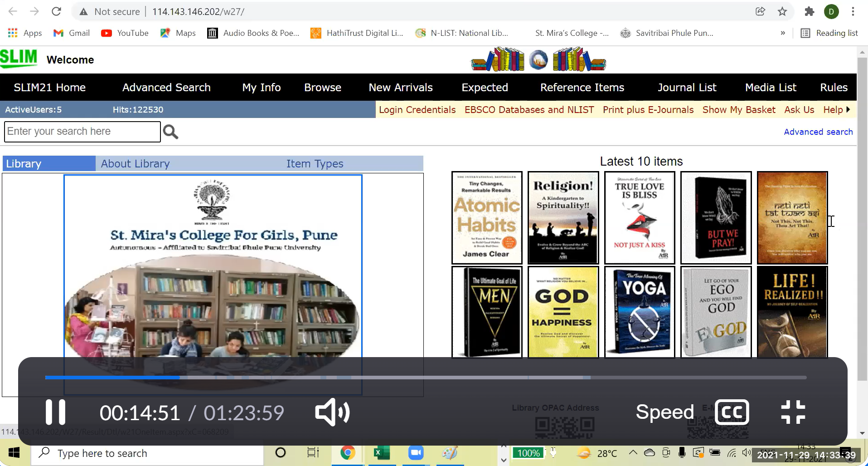Click the library search input field
The width and height of the screenshot is (868, 466).
tap(82, 132)
